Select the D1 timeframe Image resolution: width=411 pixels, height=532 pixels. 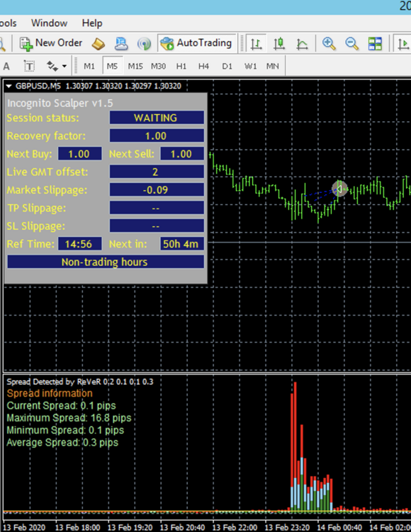point(227,66)
